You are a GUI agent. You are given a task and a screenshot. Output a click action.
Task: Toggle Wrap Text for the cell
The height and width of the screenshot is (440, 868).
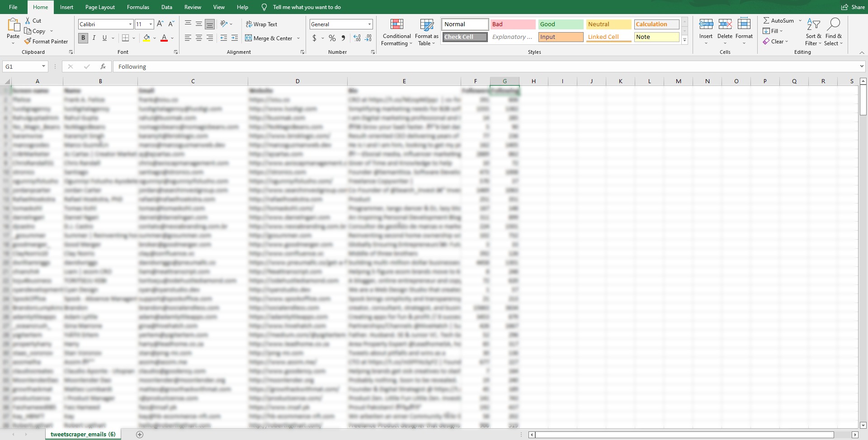[261, 24]
